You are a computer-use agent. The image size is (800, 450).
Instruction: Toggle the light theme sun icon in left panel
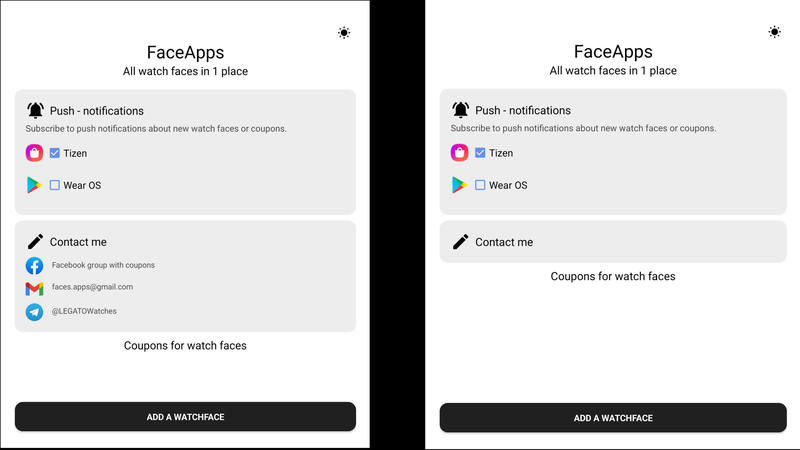pos(344,33)
